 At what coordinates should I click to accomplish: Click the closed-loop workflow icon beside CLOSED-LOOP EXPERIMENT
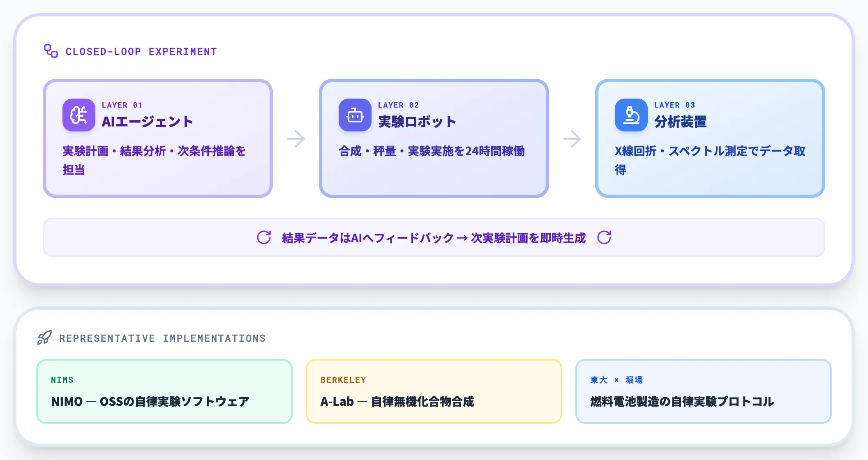(51, 51)
